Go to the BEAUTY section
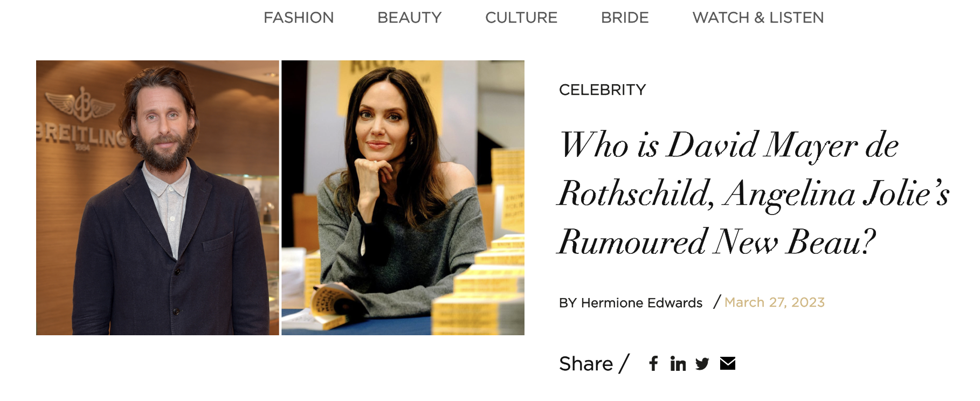The height and width of the screenshot is (401, 980). (x=410, y=18)
